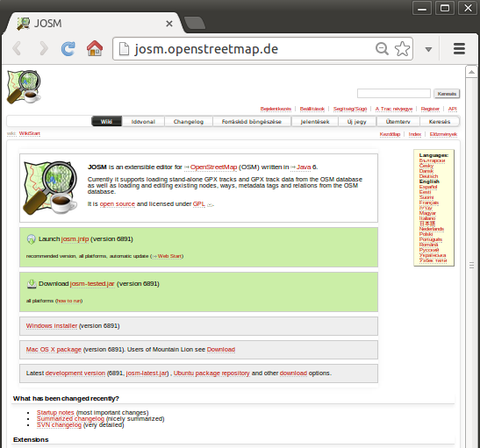Image resolution: width=480 pixels, height=448 pixels.
Task: Follow the OpenStreetMap link
Action: click(213, 167)
